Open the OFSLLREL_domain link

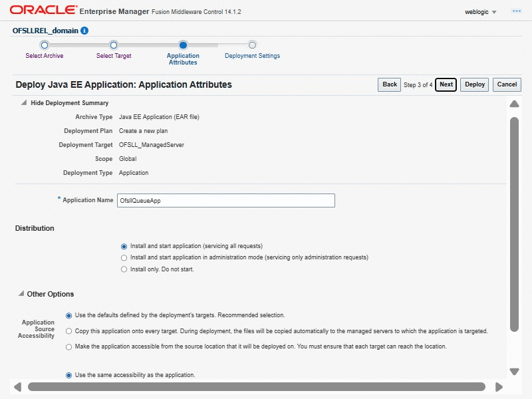45,31
